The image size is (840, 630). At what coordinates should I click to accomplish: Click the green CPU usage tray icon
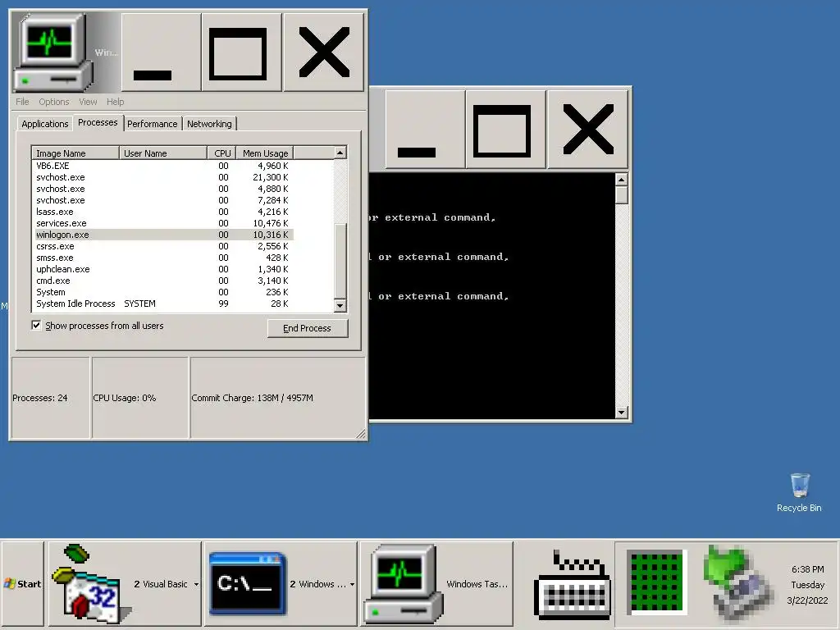pyautogui.click(x=656, y=582)
